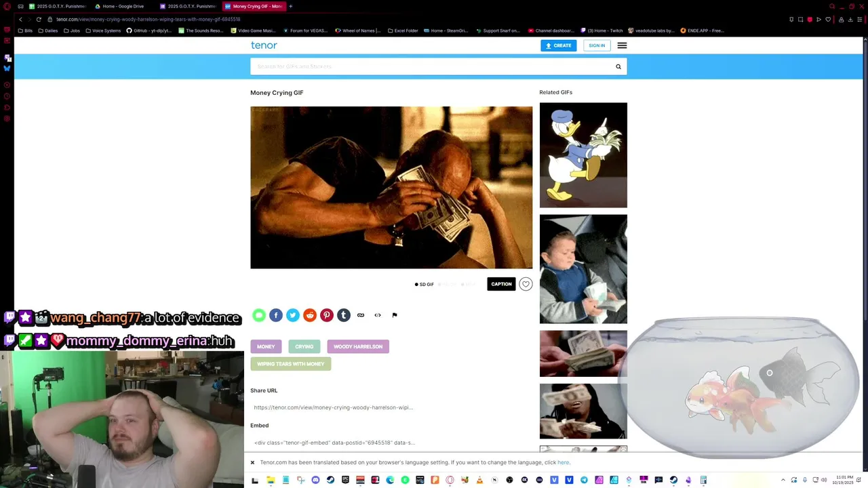Share the GIF on Tumblr

344,315
